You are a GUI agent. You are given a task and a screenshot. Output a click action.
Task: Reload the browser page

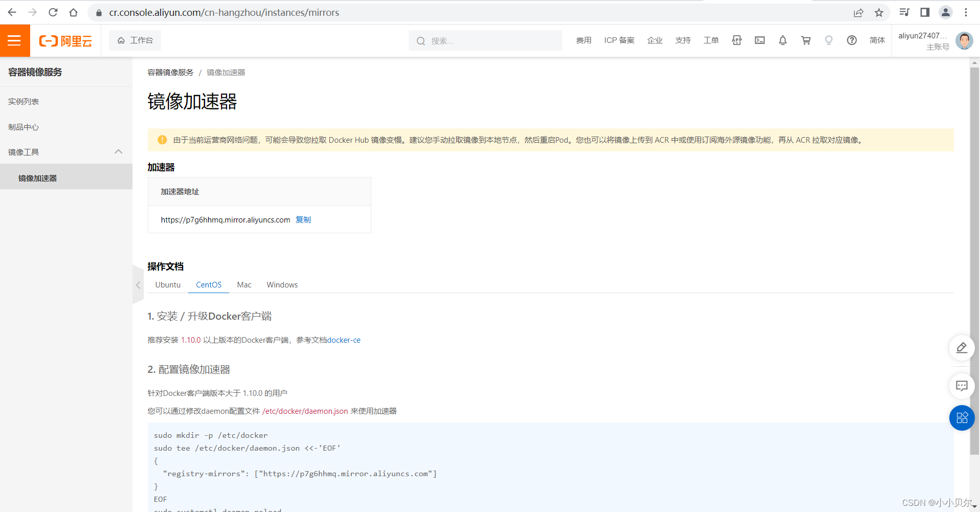tap(53, 12)
